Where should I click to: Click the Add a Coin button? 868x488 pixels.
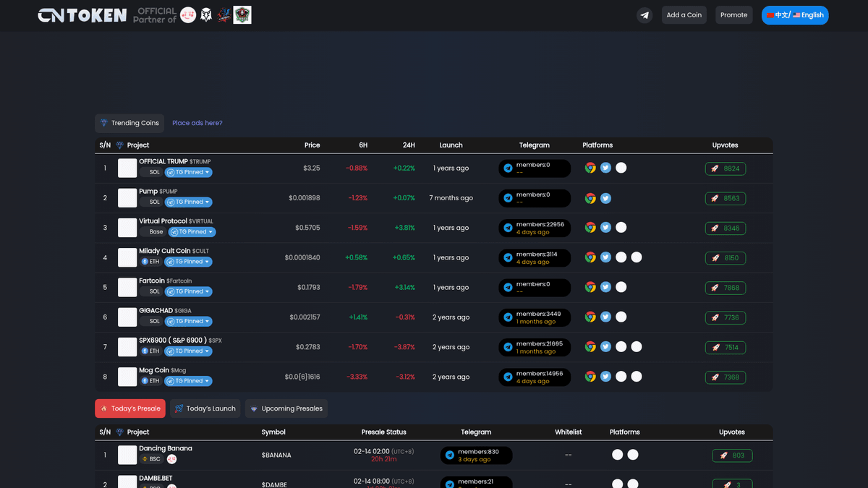684,14
